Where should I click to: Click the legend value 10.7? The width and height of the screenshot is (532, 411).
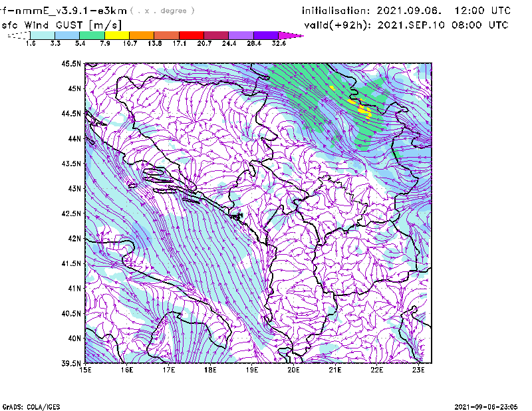point(130,43)
